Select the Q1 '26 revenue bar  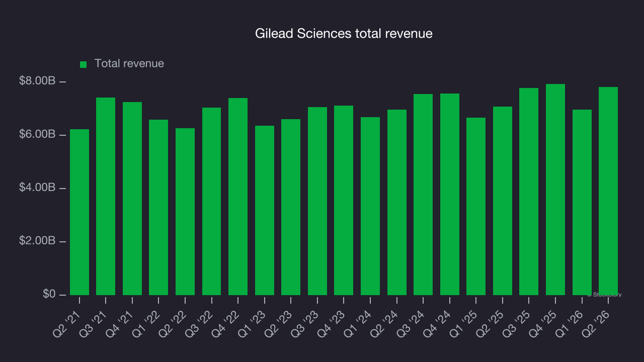582,202
